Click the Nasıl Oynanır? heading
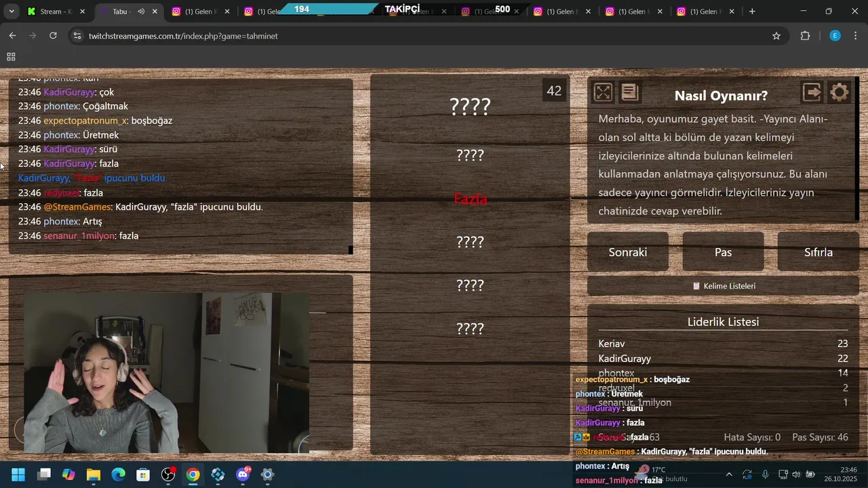This screenshot has width=868, height=488. click(x=721, y=96)
